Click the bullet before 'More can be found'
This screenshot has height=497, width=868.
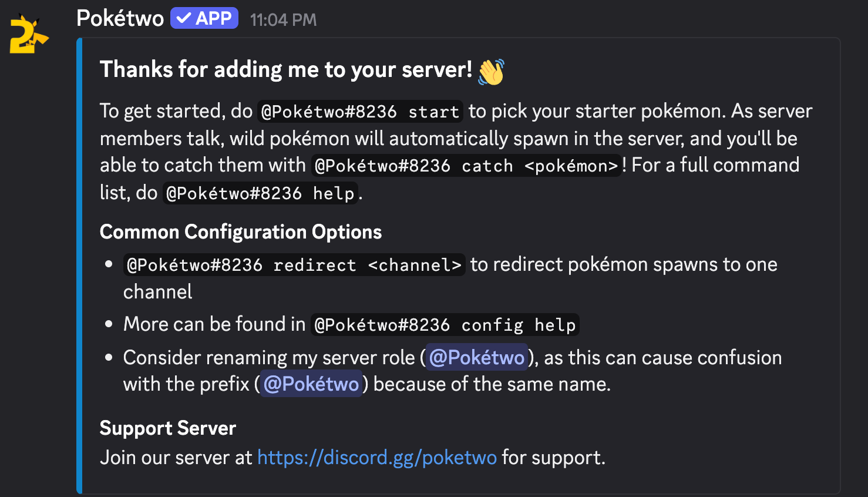(x=109, y=324)
